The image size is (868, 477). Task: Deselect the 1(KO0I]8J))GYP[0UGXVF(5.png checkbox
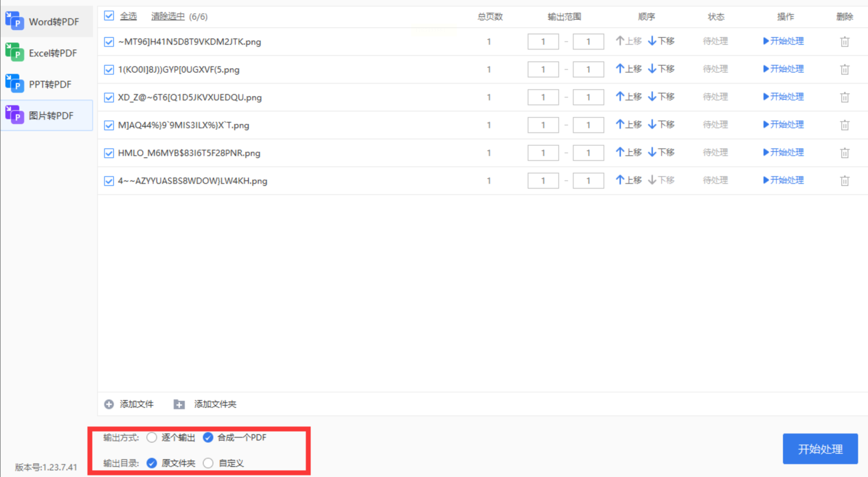(109, 70)
